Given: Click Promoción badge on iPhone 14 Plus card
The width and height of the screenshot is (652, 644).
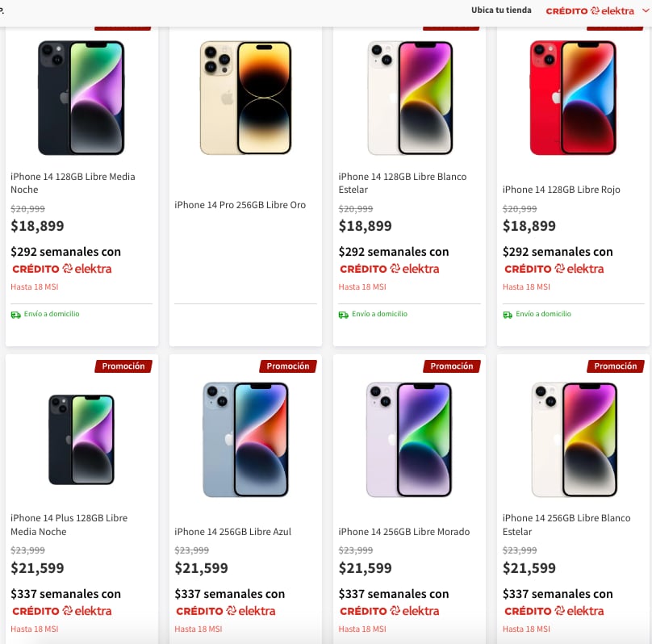Looking at the screenshot, I should pyautogui.click(x=123, y=366).
